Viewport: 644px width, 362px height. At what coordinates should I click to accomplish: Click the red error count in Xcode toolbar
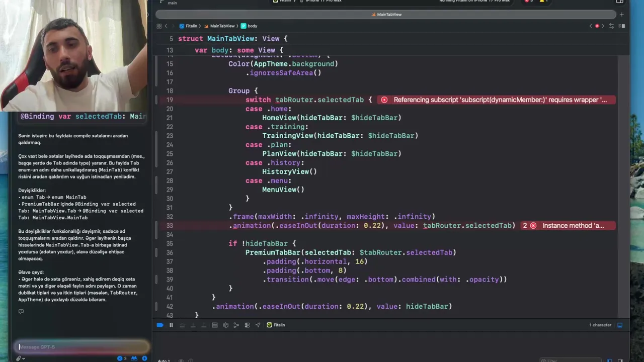point(529,1)
